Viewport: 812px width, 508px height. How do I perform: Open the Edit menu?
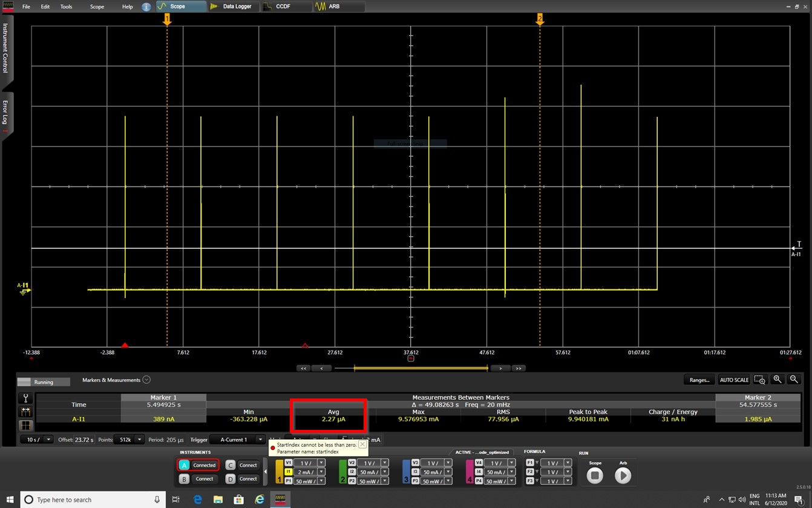click(x=45, y=7)
